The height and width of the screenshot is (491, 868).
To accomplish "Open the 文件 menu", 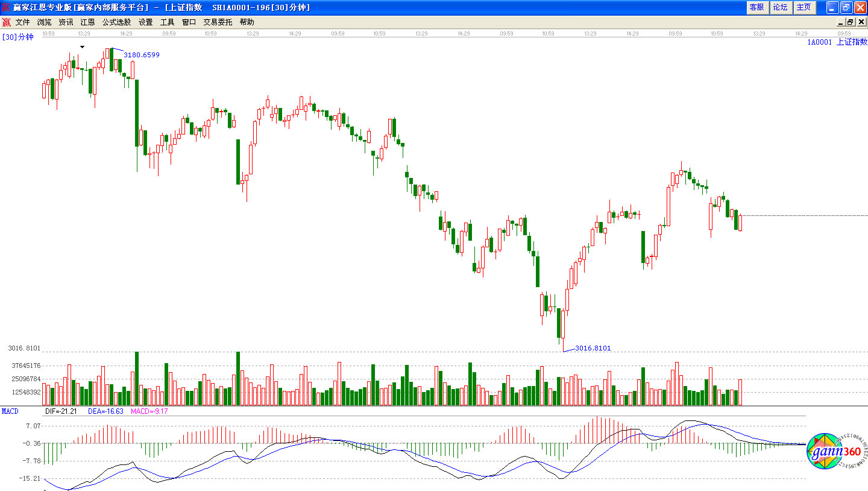I will coord(22,22).
